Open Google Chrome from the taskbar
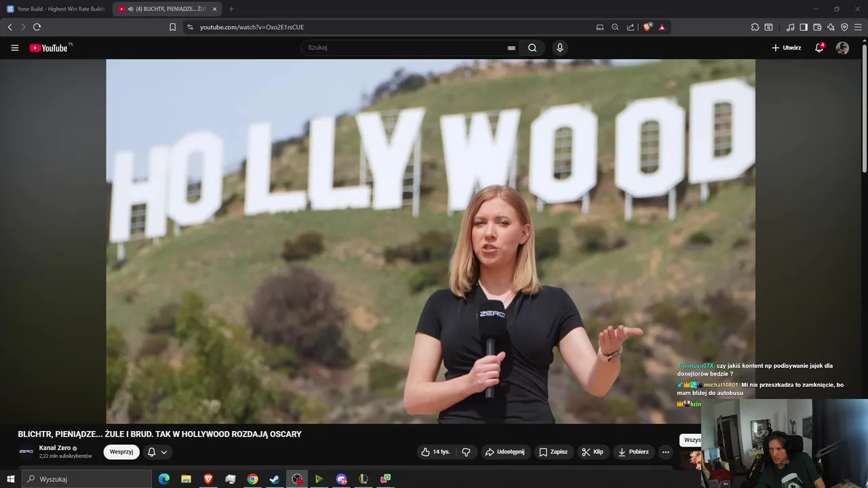The height and width of the screenshot is (488, 868). pos(252,479)
